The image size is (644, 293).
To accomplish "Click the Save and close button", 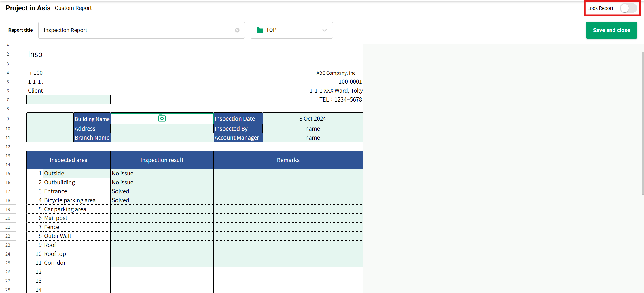I will 611,30.
